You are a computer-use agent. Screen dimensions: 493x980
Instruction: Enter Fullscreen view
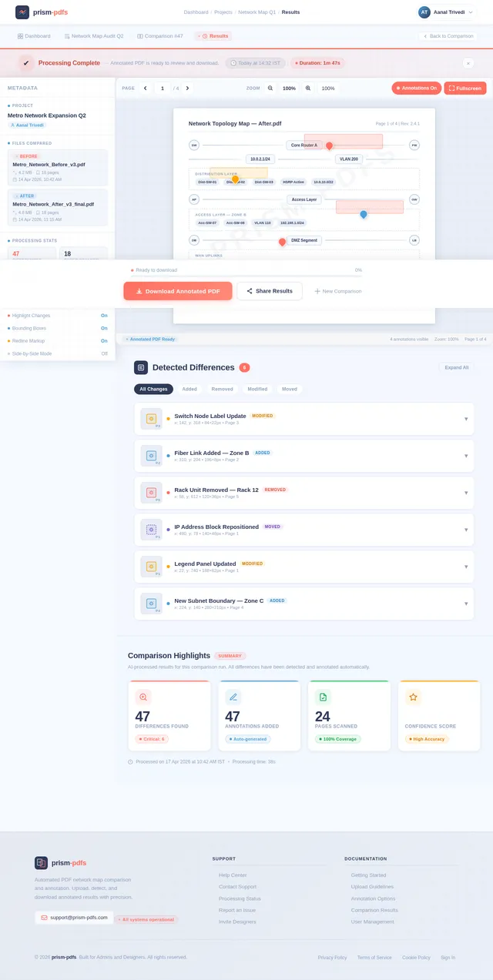pyautogui.click(x=465, y=89)
